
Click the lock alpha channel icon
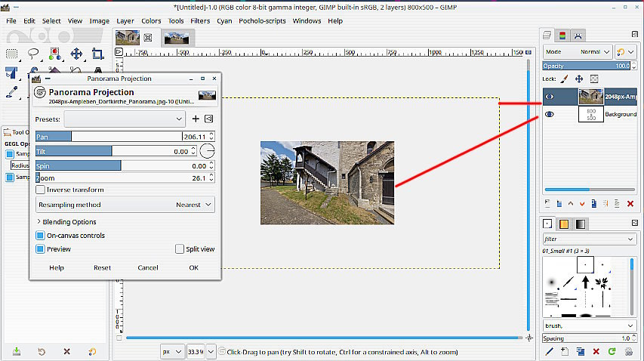[x=594, y=79]
